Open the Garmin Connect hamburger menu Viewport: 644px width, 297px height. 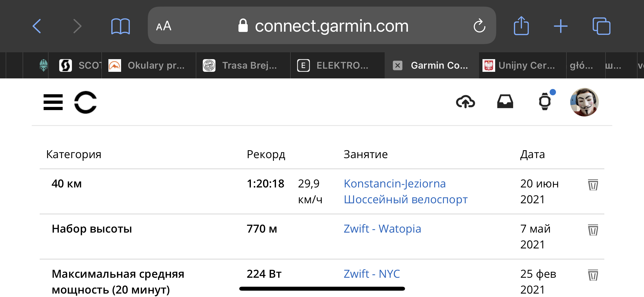point(53,102)
